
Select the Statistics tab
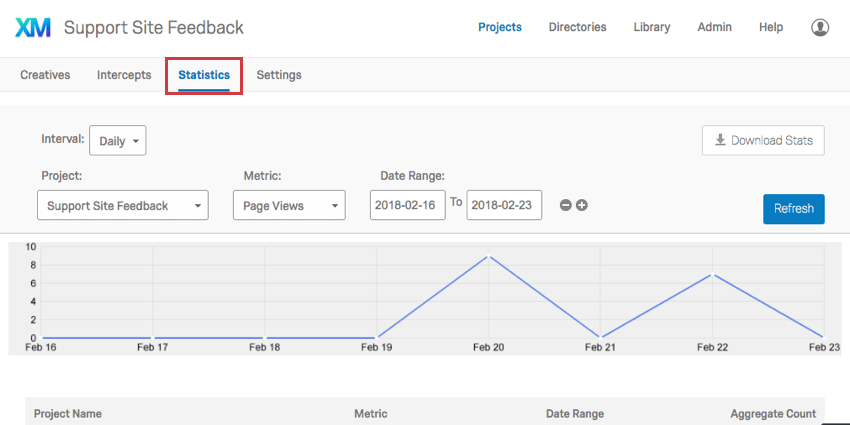pos(204,75)
